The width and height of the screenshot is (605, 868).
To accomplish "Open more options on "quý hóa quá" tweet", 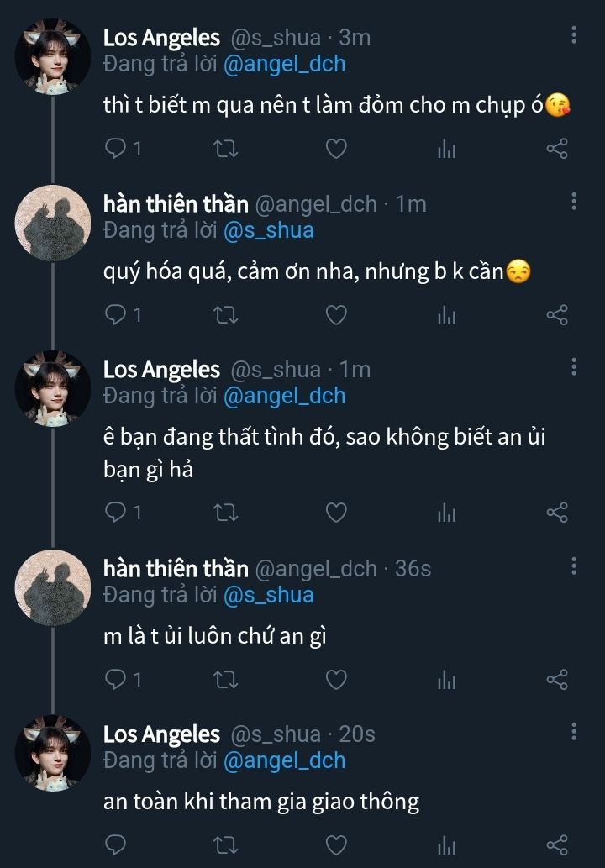I will tap(574, 201).
